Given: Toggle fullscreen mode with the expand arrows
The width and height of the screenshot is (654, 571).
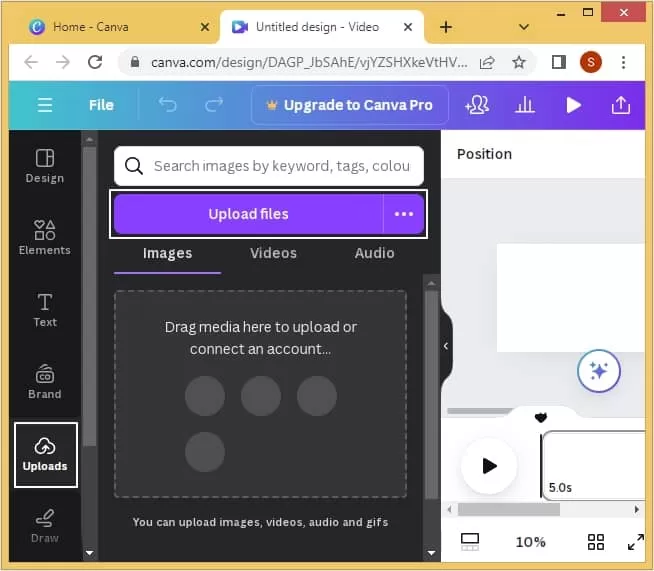Looking at the screenshot, I should (636, 542).
